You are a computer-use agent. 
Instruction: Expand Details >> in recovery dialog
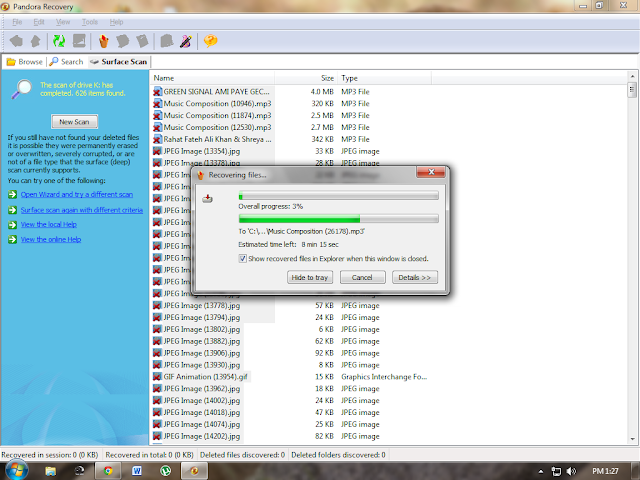click(x=415, y=277)
